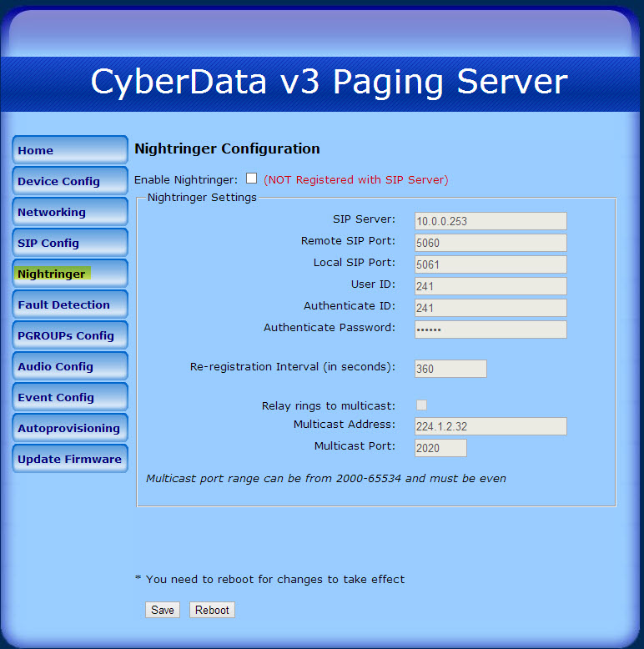
Task: Click the Remote SIP Port field
Action: tap(491, 243)
